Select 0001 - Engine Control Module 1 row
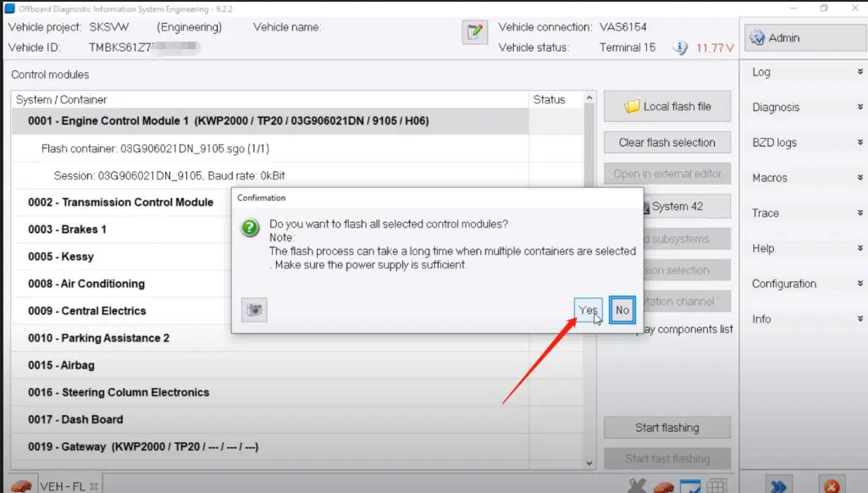This screenshot has width=868, height=493. click(270, 121)
